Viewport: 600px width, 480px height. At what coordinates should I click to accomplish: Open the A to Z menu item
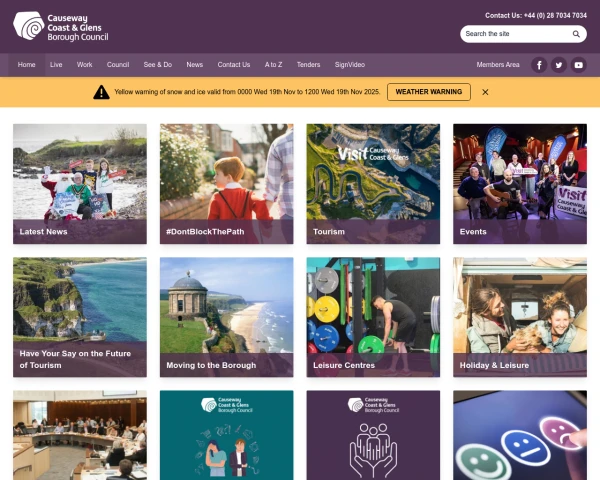click(x=274, y=65)
